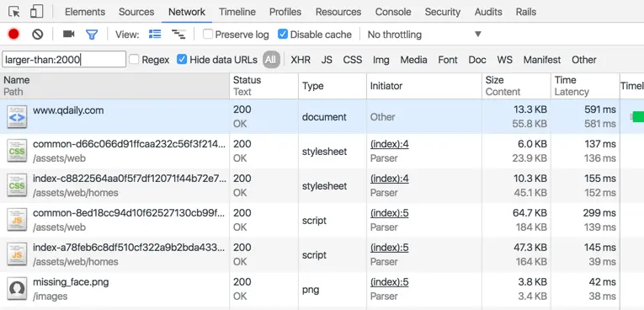Select the missing_face.png request name
644x310 pixels.
71,282
